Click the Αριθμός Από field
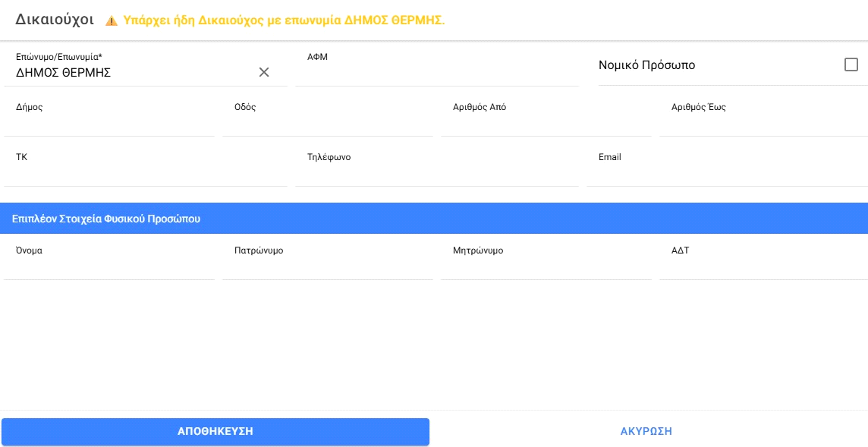 [x=546, y=123]
